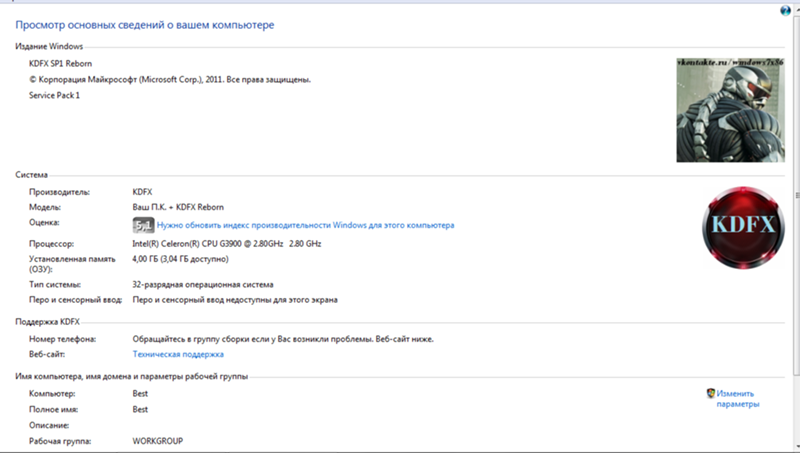800x453 pixels.
Task: Click the Crysis armored soldier picture
Action: (x=731, y=110)
